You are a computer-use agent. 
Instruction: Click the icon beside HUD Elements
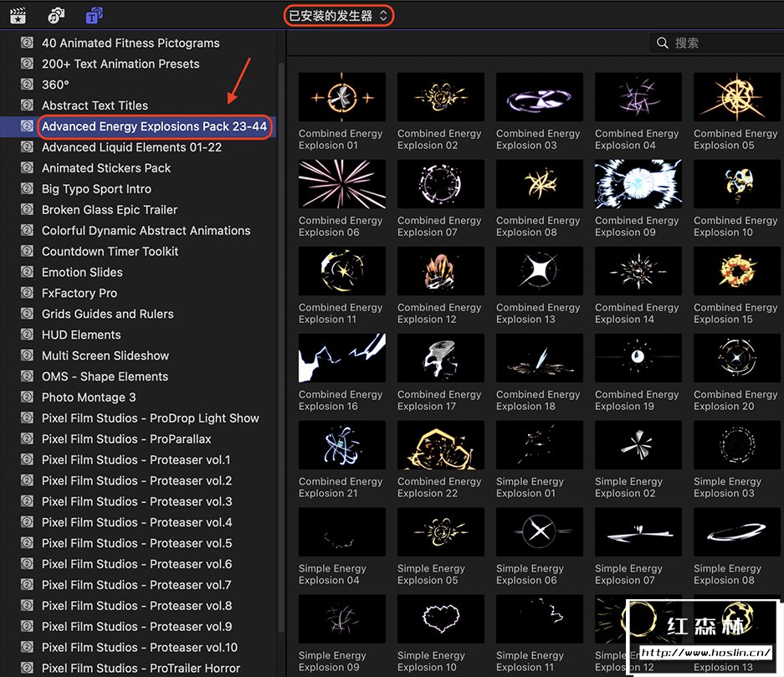[27, 335]
